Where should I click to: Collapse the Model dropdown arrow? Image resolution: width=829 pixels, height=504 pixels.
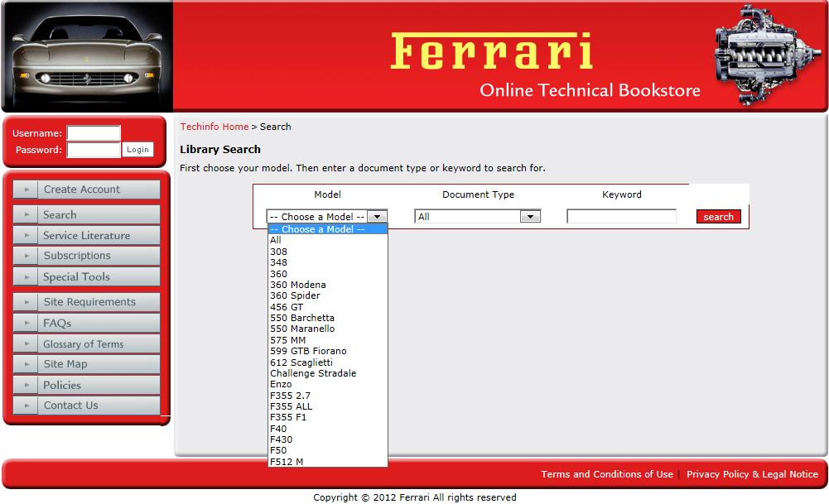(377, 217)
